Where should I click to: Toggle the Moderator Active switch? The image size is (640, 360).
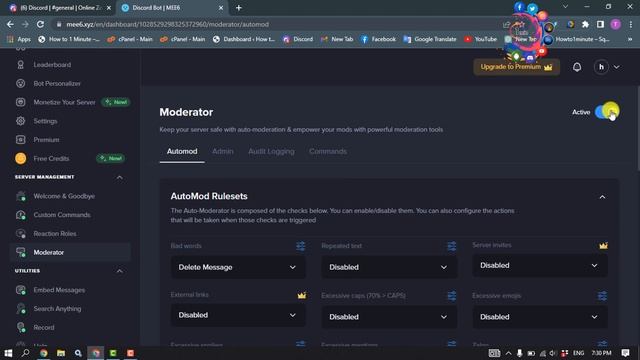[607, 112]
